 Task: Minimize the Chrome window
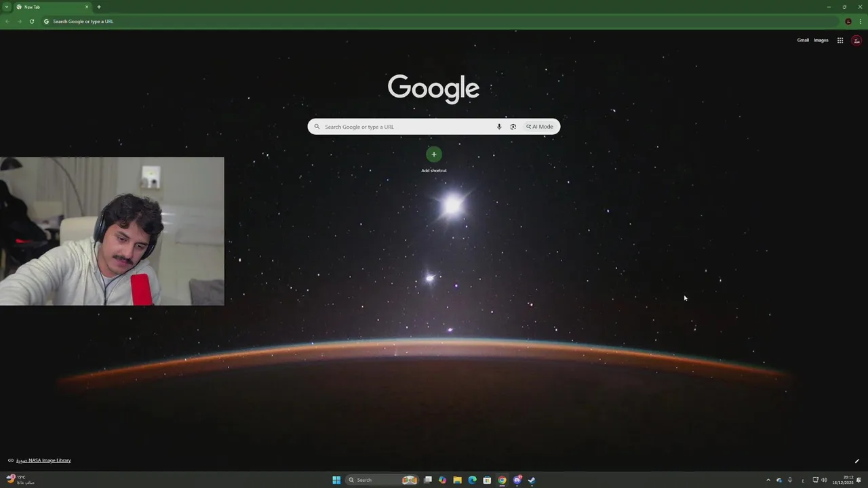[x=829, y=7]
